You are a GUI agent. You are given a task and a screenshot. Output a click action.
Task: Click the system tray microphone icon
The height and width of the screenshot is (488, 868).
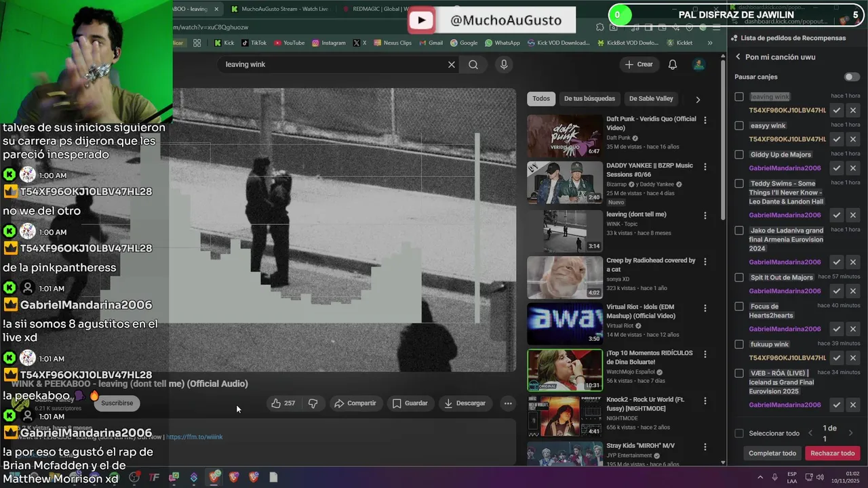click(x=774, y=477)
